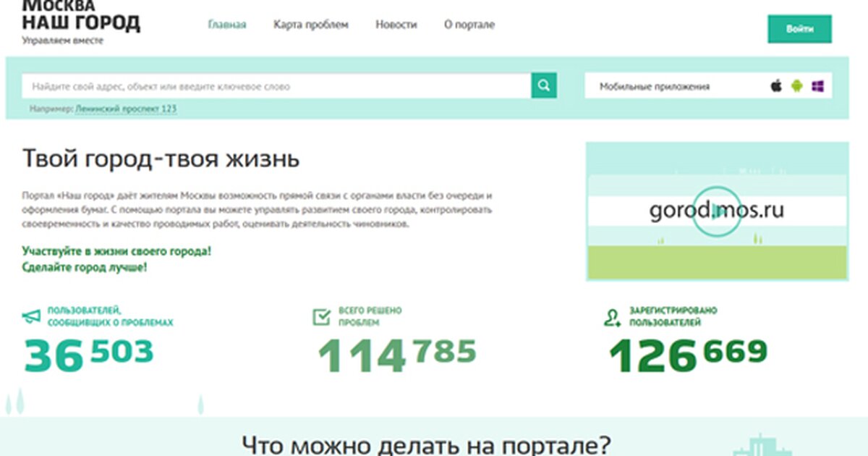Open the Карта проблем page

tap(310, 25)
